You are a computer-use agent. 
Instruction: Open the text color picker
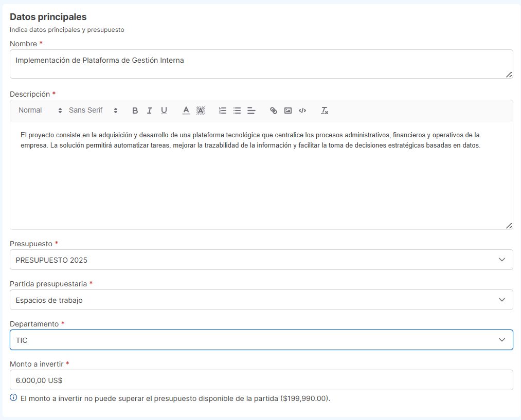186,110
